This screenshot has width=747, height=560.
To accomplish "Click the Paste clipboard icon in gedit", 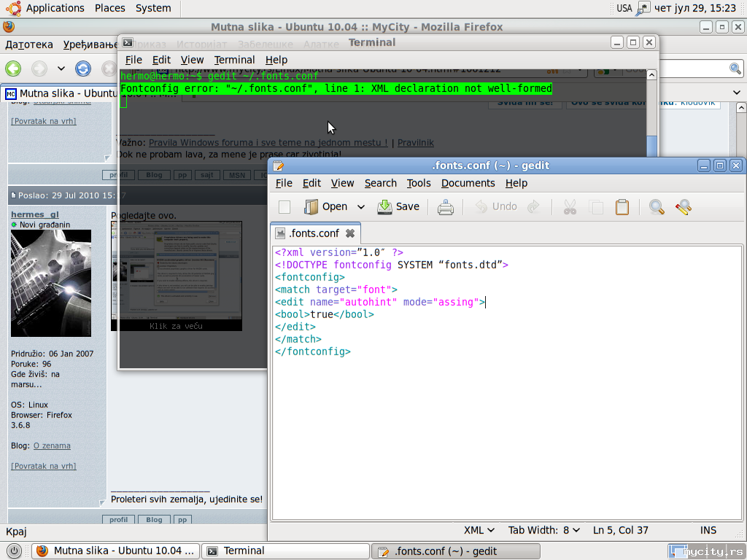I will tap(622, 207).
